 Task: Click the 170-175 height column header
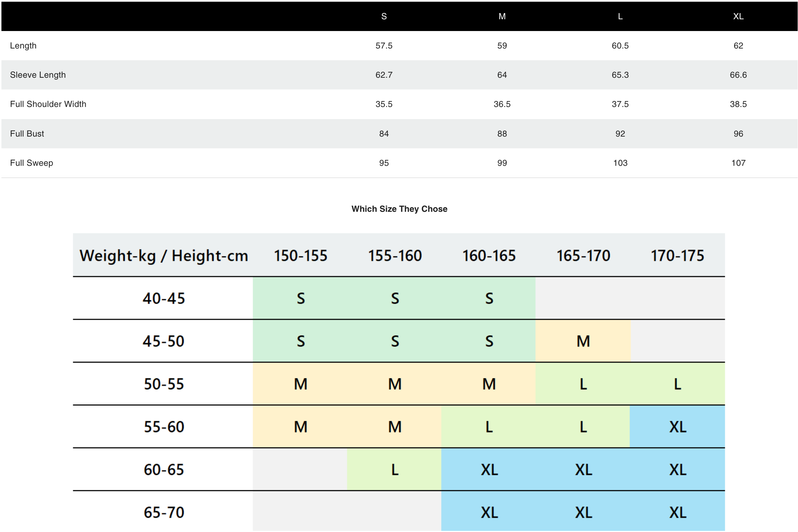tap(677, 256)
